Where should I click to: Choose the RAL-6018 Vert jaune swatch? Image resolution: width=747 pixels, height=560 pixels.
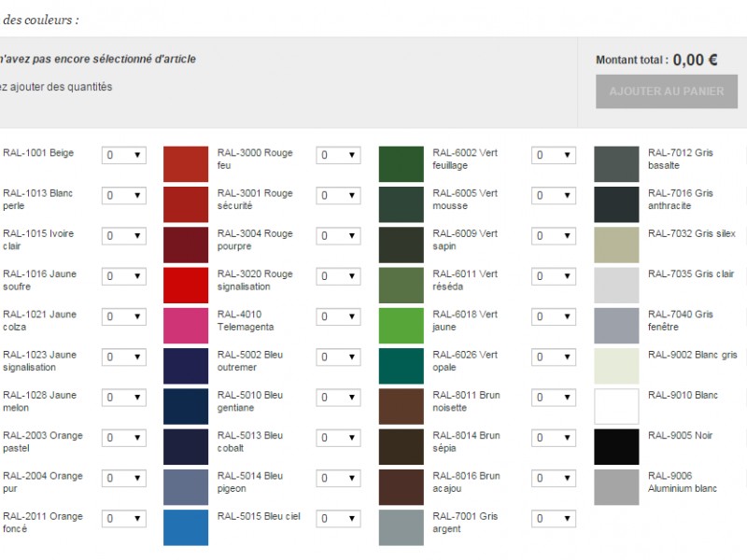tap(402, 326)
